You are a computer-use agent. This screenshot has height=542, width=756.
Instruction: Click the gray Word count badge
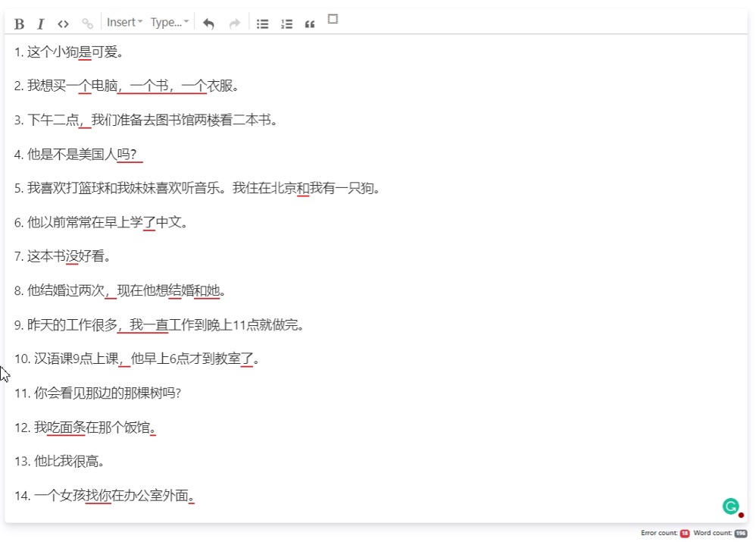[740, 534]
